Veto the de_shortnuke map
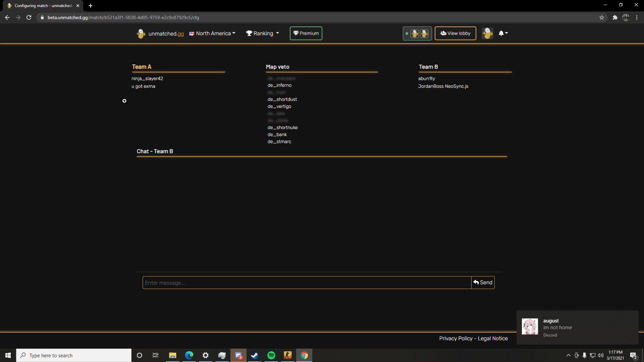Screen dimensions: 644x362 click(x=282, y=128)
